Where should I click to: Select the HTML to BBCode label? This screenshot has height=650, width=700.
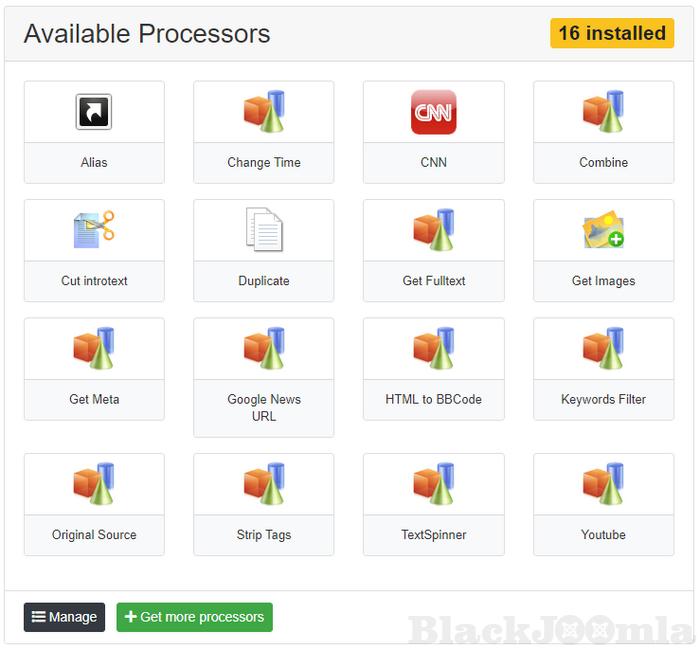point(433,399)
